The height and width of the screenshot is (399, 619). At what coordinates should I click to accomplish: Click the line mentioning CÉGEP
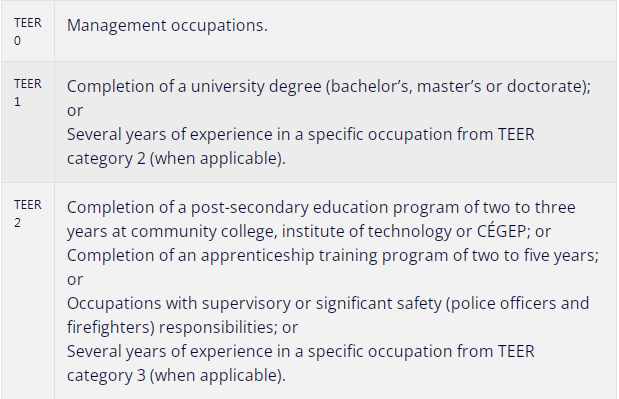click(309, 232)
